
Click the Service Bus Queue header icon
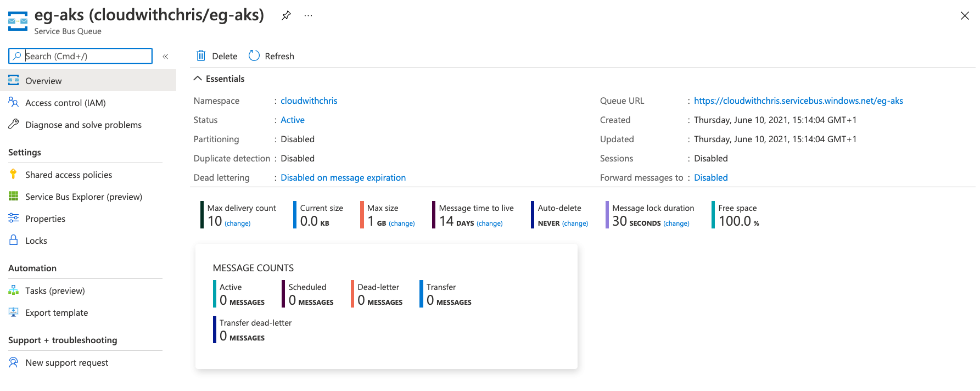click(18, 21)
